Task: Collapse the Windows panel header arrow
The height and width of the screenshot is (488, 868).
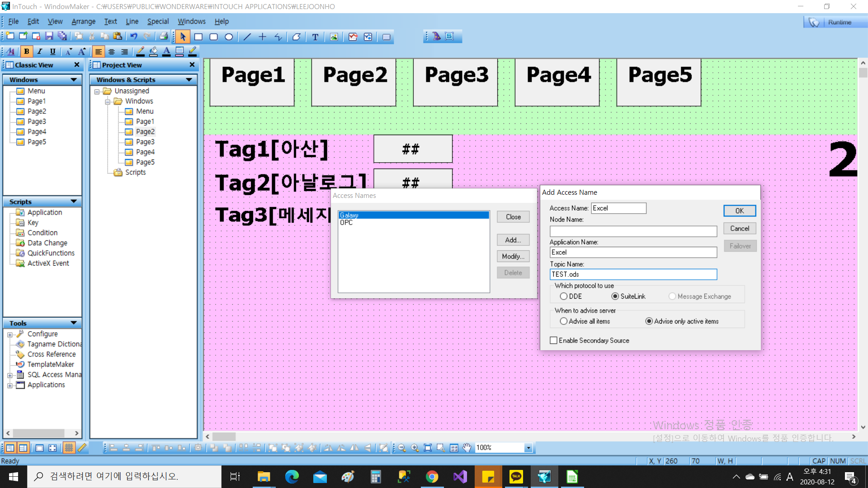Action: [x=74, y=80]
